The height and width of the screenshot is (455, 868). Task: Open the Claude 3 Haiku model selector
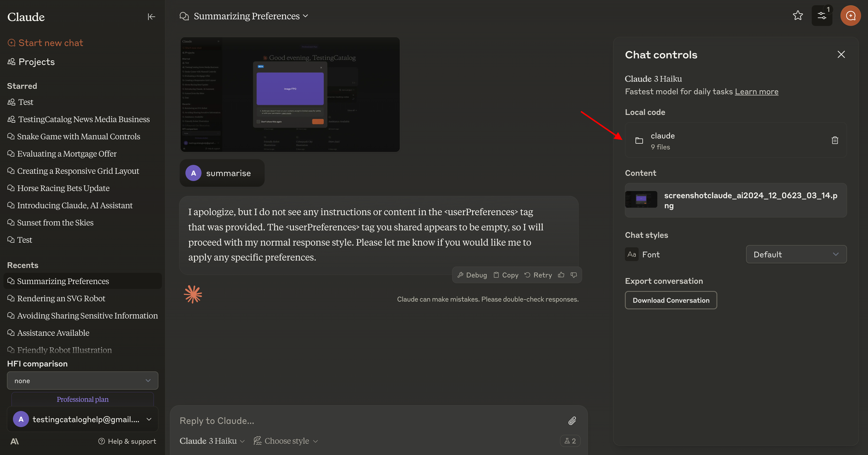[212, 441]
